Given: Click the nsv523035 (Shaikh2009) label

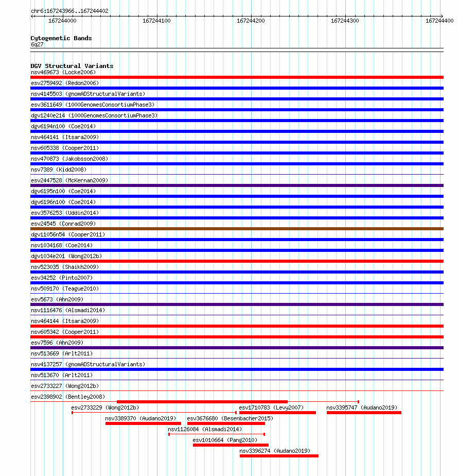Looking at the screenshot, I should [x=65, y=267].
